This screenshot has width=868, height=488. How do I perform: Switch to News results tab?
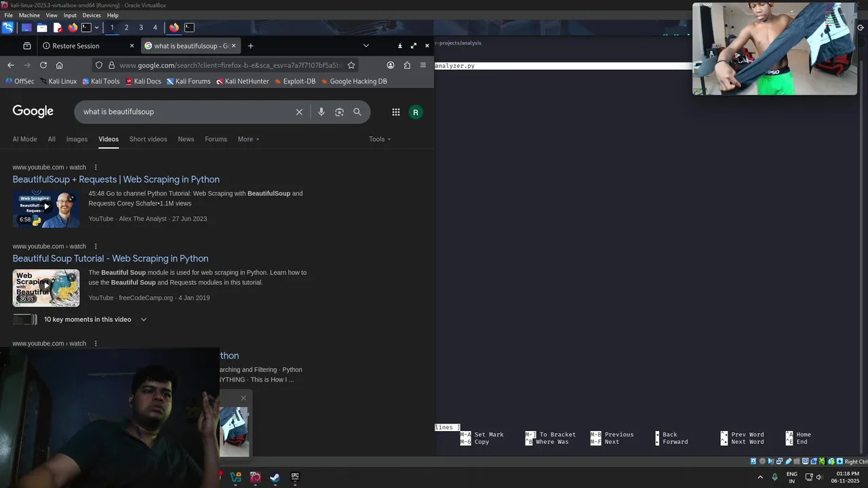(x=186, y=139)
